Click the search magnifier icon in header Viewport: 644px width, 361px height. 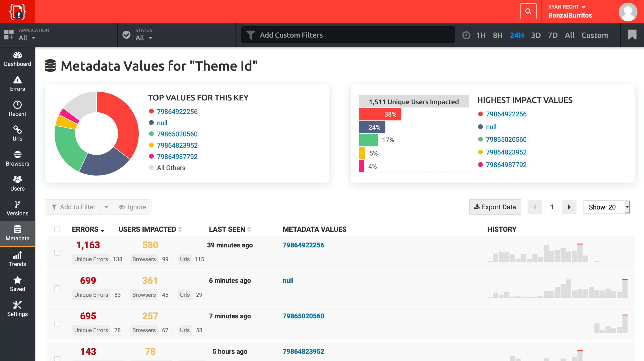tap(528, 11)
